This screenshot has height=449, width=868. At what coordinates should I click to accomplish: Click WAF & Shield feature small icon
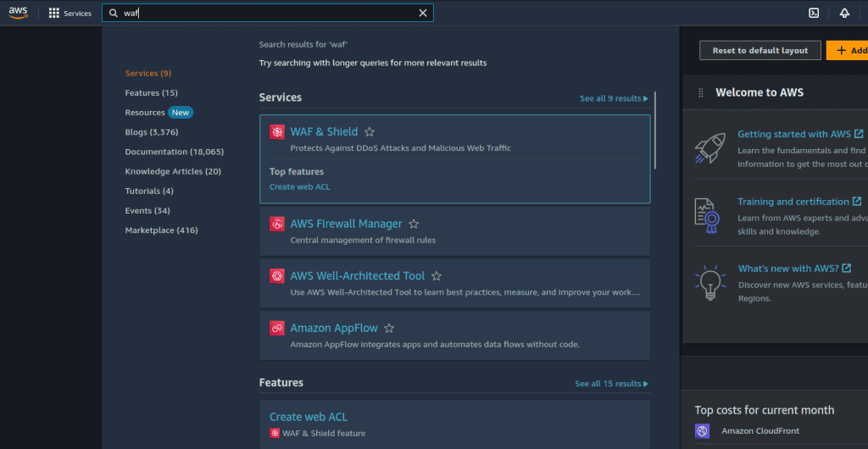pos(275,433)
